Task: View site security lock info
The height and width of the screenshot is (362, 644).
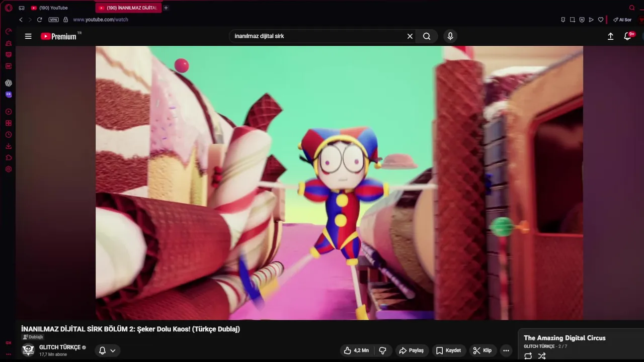Action: click(x=65, y=20)
